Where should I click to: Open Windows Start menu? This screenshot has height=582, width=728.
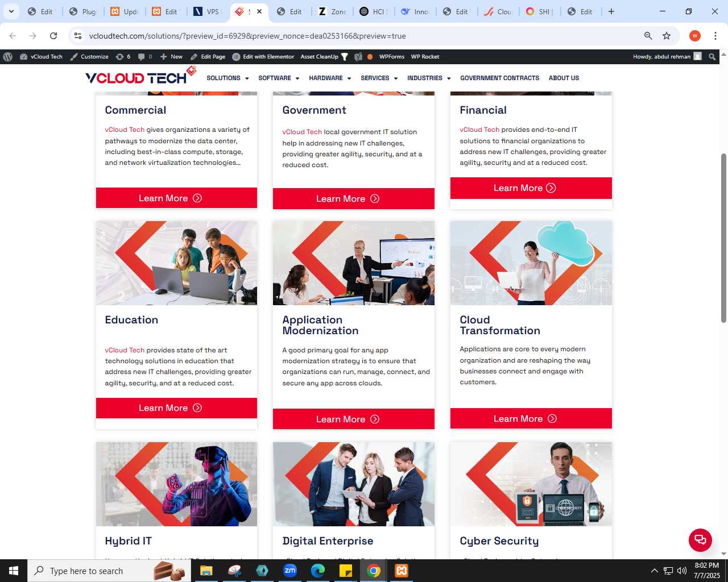coord(14,571)
